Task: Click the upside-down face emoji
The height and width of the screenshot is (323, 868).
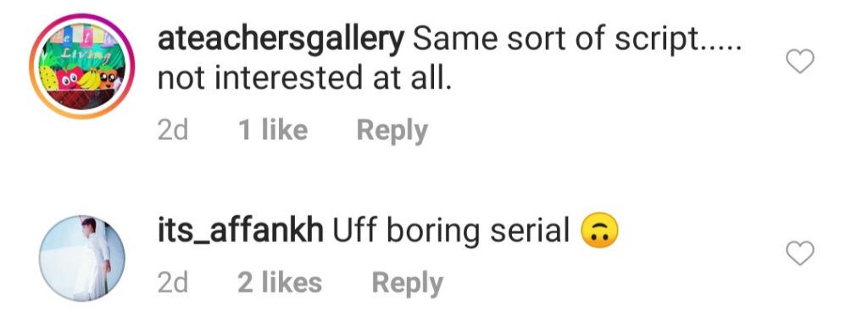Action: 599,231
